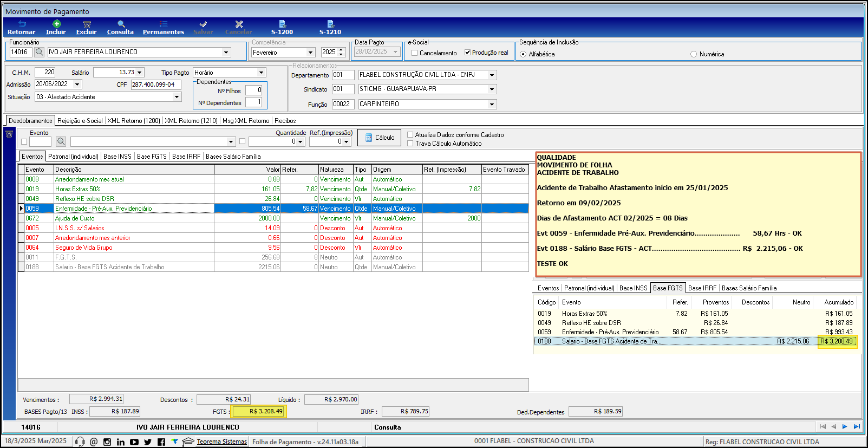Click the Evento search magnifier icon
Image resolution: width=868 pixels, height=448 pixels.
pos(61,141)
